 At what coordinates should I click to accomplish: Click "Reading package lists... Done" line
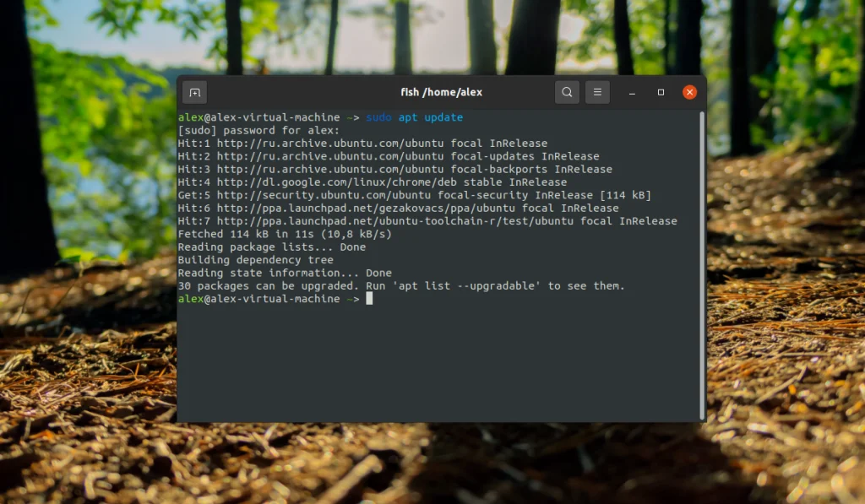pyautogui.click(x=272, y=247)
